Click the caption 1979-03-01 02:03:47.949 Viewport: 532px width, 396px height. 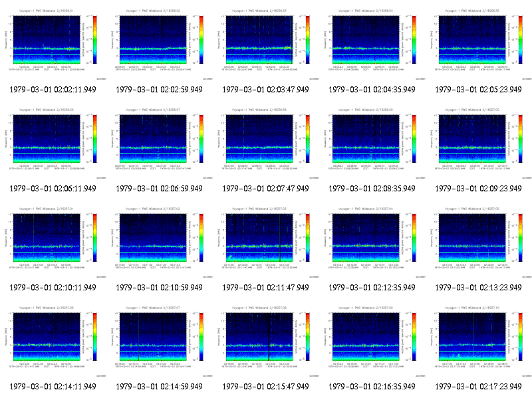[x=265, y=90]
